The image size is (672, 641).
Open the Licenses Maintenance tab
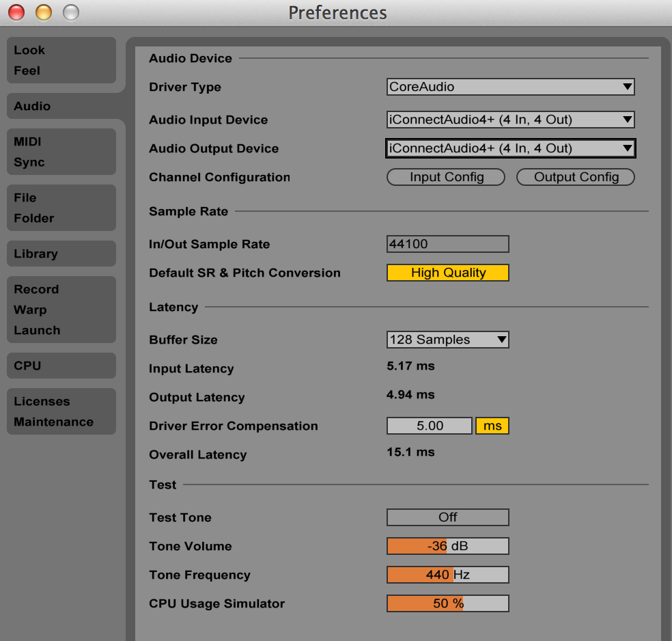click(x=61, y=411)
